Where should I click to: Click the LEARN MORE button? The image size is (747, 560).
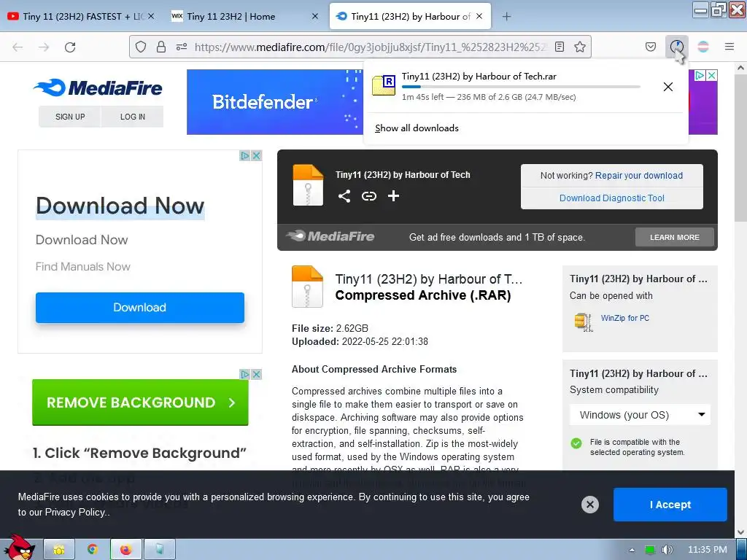tap(675, 237)
